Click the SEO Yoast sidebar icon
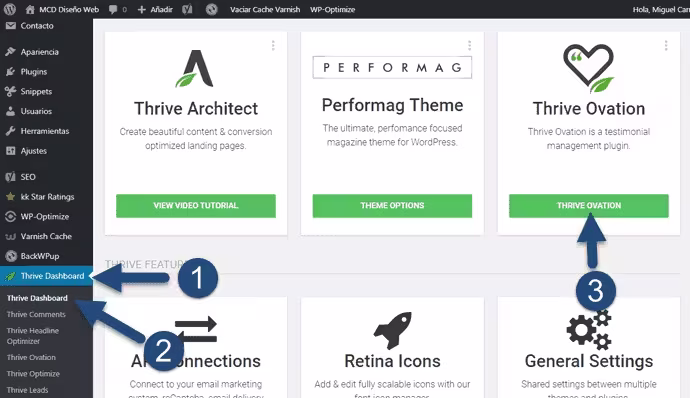The image size is (690, 398). click(11, 177)
